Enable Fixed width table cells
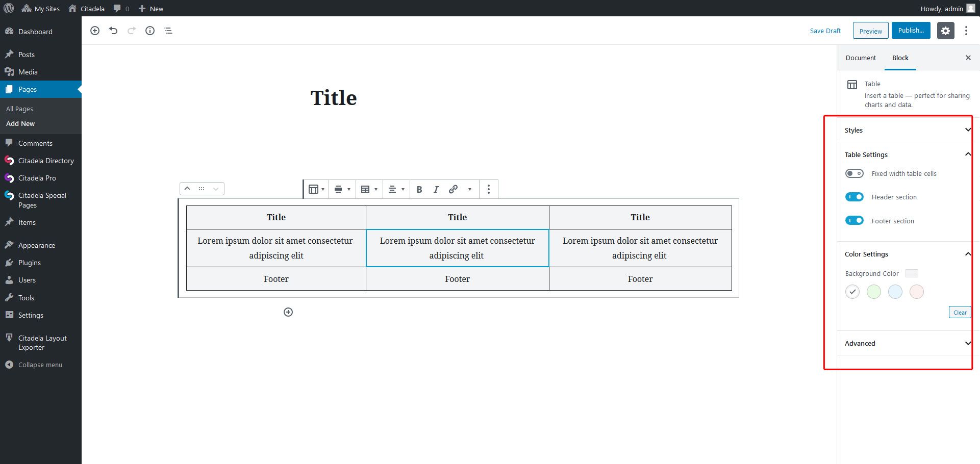The height and width of the screenshot is (464, 980). tap(854, 173)
